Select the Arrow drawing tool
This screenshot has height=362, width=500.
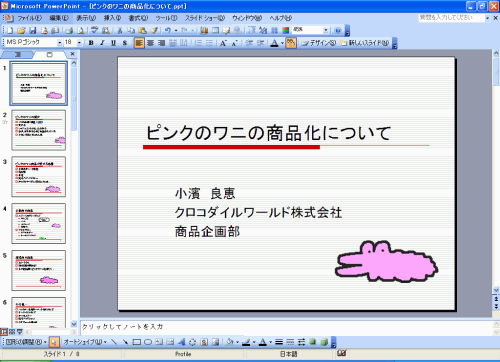(x=125, y=342)
